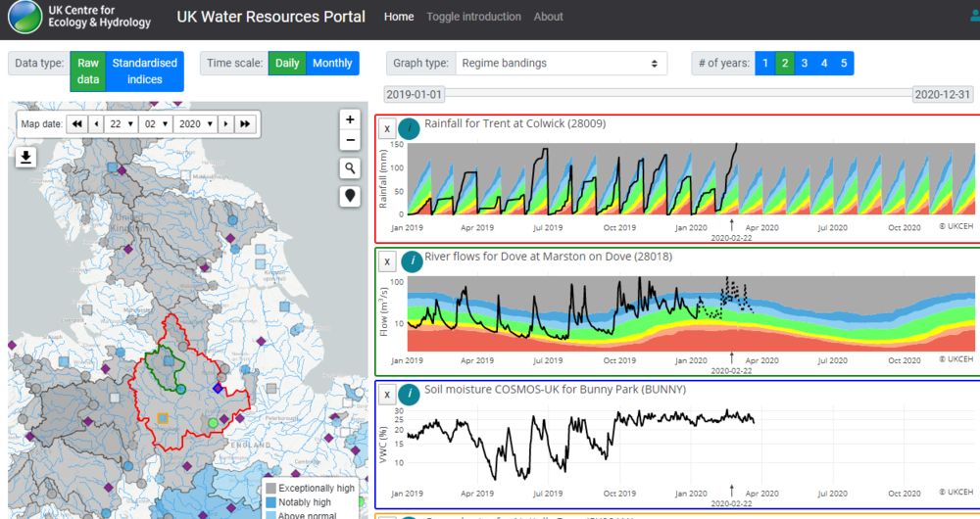The image size is (980, 519).
Task: Click Toggle introduction in the navbar
Action: click(x=473, y=17)
